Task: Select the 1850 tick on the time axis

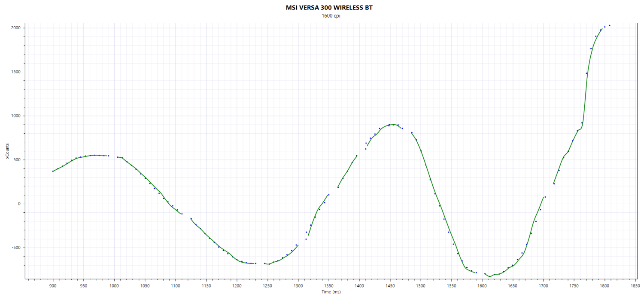Action: coord(635,285)
